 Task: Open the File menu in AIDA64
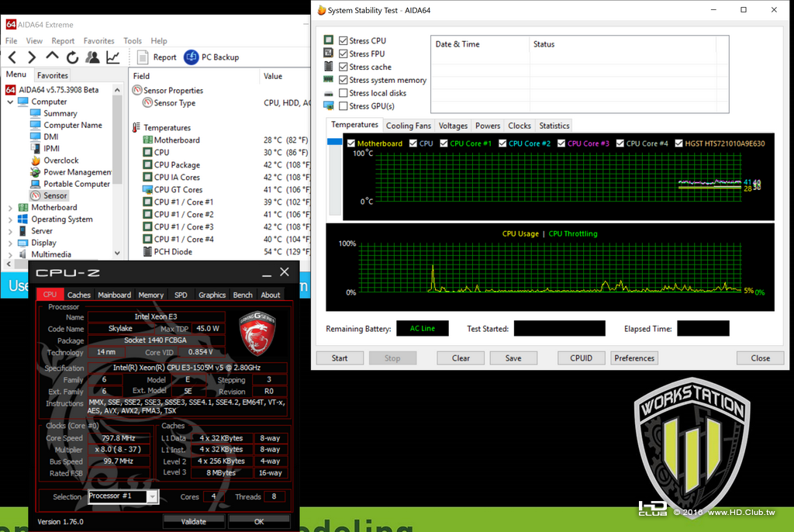click(11, 40)
